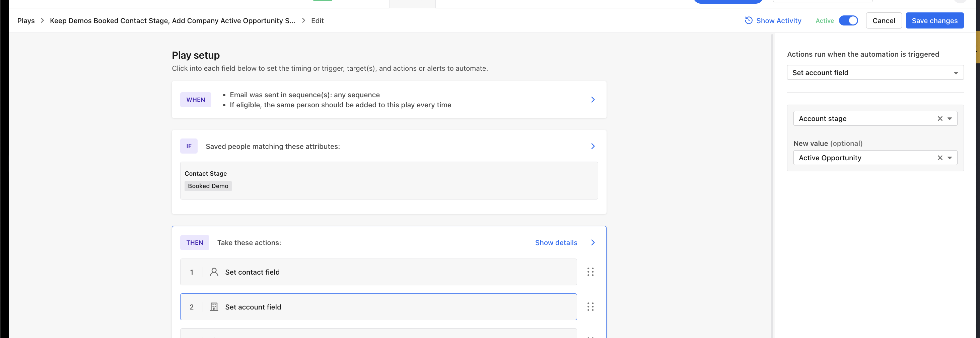980x338 pixels.
Task: Grab the drag handle for Set contact field
Action: (x=590, y=272)
